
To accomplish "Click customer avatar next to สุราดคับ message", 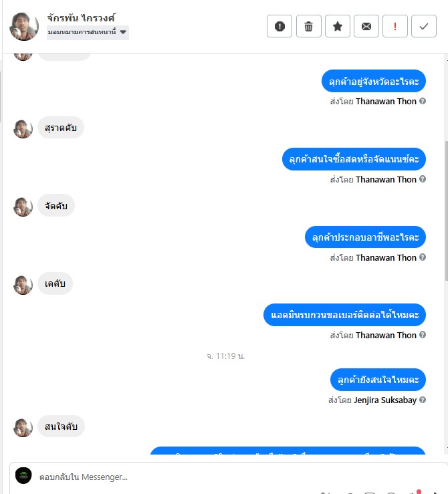I will pyautogui.click(x=23, y=129).
